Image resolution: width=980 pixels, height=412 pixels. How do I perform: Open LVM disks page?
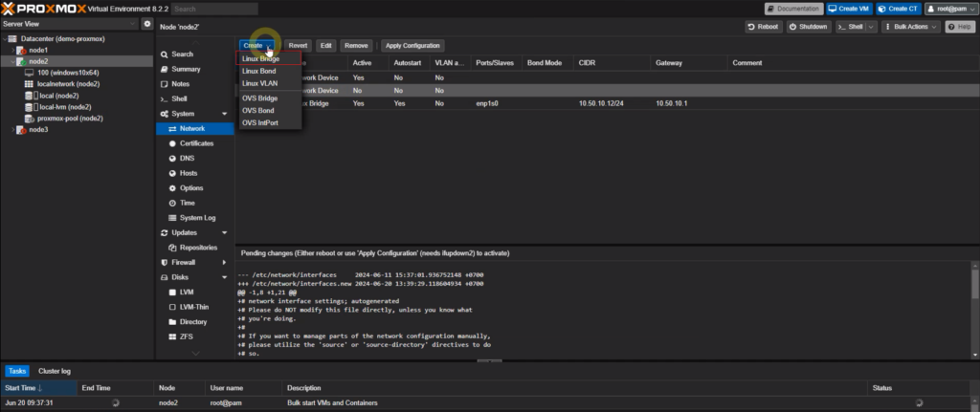pyautogui.click(x=187, y=293)
